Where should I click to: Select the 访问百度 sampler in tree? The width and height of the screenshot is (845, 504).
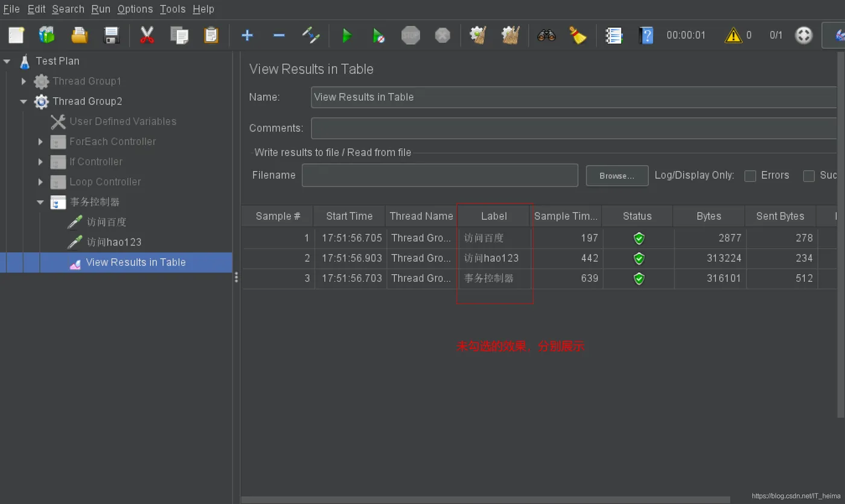[106, 222]
